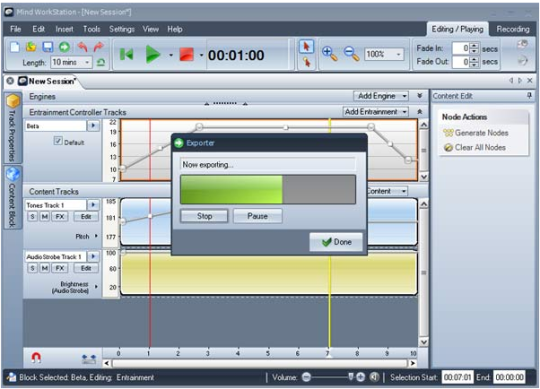Expand the stop button options arrow
Image resolution: width=540 pixels, height=389 pixels.
201,55
